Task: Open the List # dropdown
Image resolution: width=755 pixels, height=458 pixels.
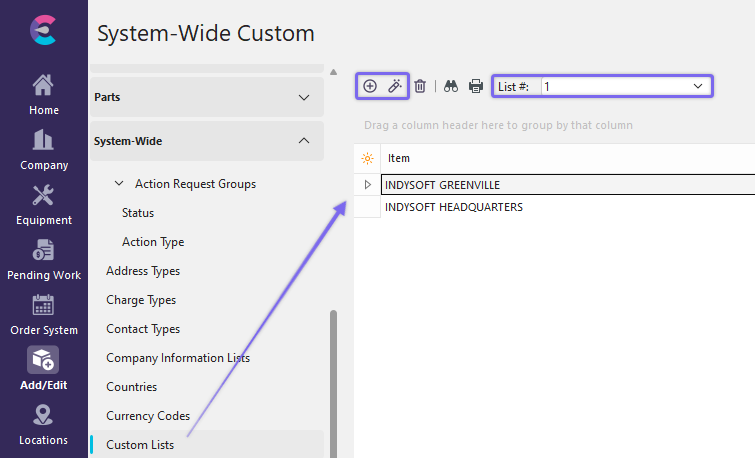Action: coord(697,87)
